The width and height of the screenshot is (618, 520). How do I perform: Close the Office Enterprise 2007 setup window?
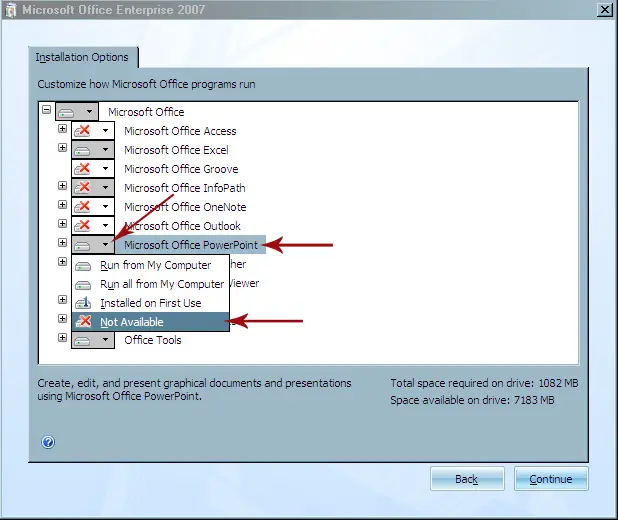[x=605, y=9]
